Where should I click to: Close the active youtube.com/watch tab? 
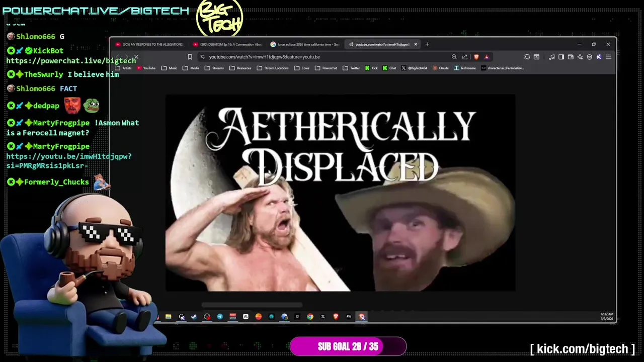tap(416, 44)
